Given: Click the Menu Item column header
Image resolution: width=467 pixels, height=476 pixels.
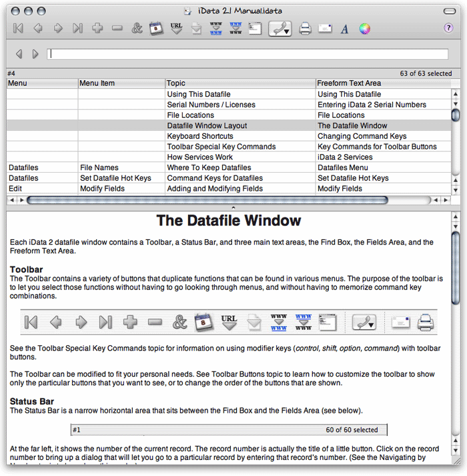Looking at the screenshot, I should [121, 83].
